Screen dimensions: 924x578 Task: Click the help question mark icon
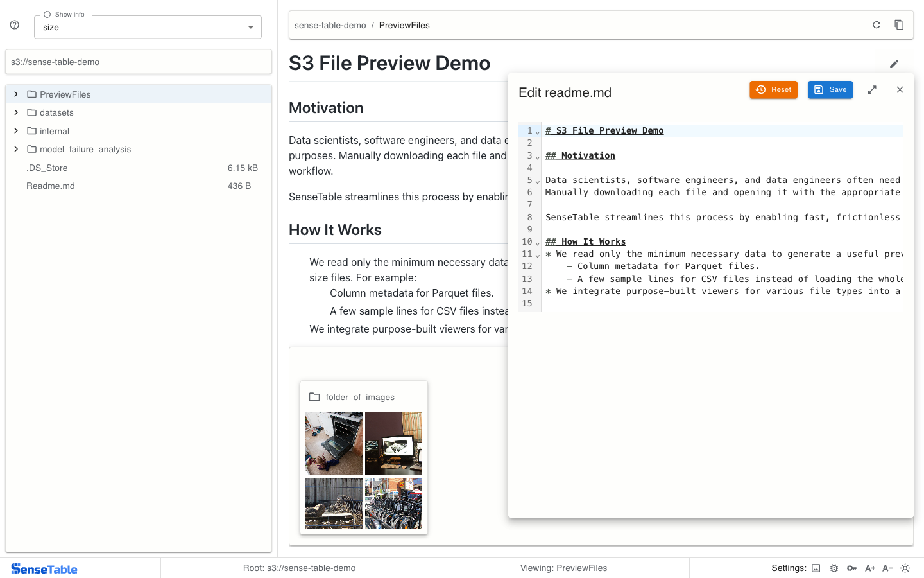(x=15, y=25)
